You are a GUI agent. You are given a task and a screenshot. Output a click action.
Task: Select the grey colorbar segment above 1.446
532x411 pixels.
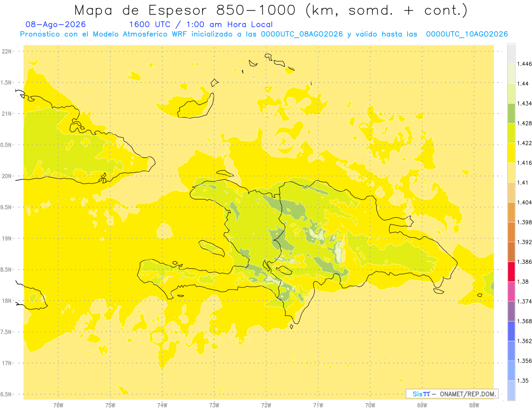[511, 54]
